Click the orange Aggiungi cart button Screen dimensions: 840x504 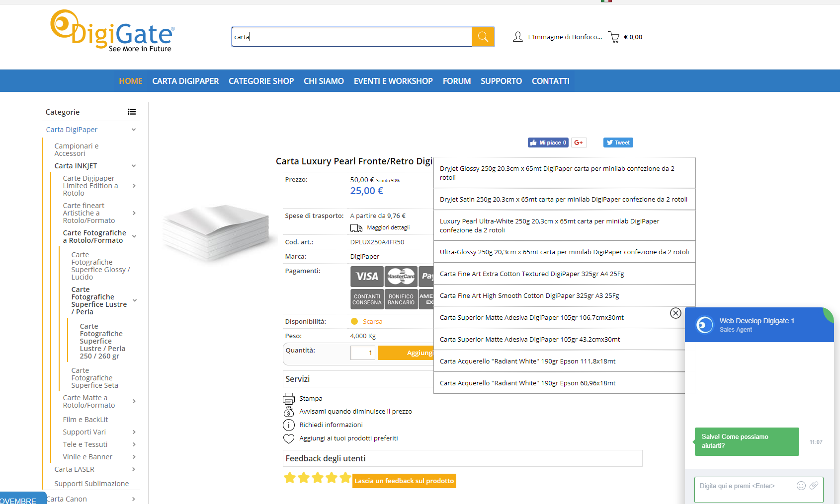coord(406,353)
